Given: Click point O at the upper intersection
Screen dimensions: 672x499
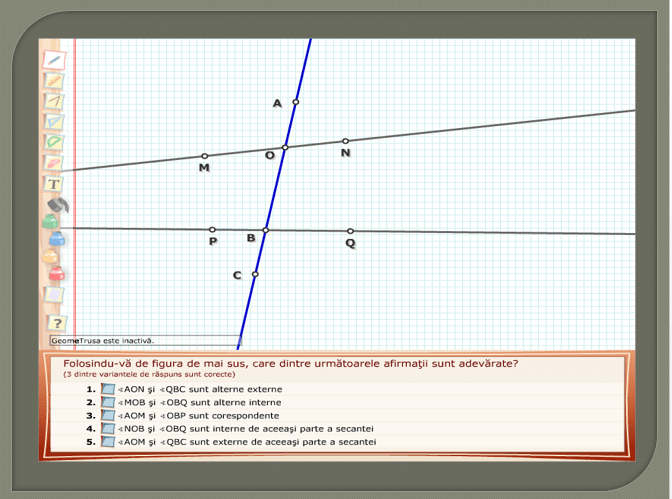Looking at the screenshot, I should pos(285,148).
